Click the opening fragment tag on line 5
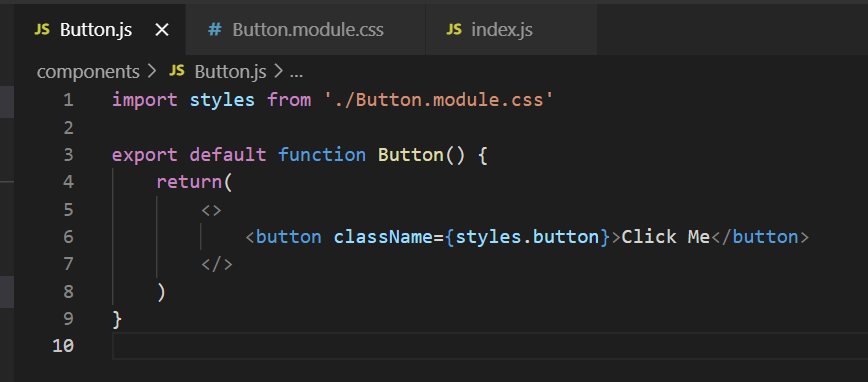Image resolution: width=868 pixels, height=382 pixels. pyautogui.click(x=211, y=210)
